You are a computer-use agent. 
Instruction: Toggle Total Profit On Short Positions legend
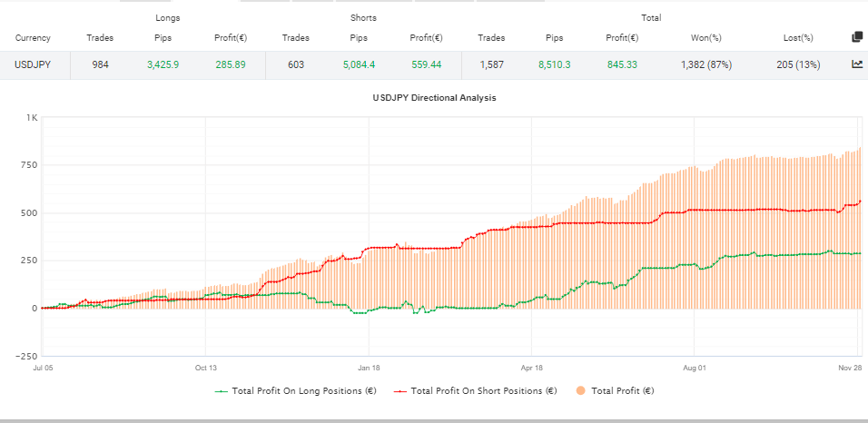pyautogui.click(x=476, y=391)
